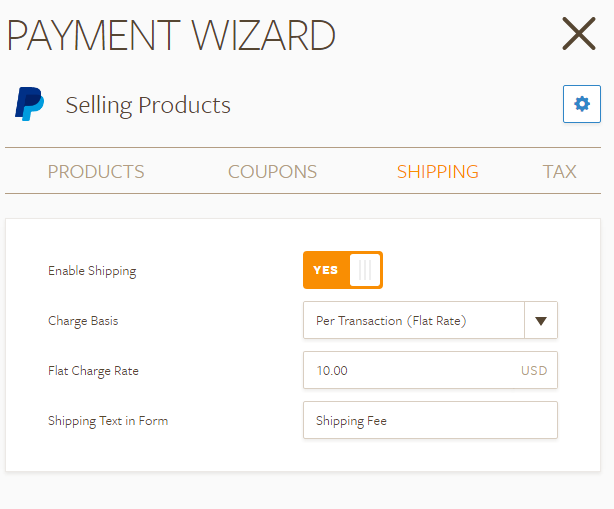Screen dimensions: 614x509
Task: Click the white handle of the shipping switch
Action: click(365, 270)
